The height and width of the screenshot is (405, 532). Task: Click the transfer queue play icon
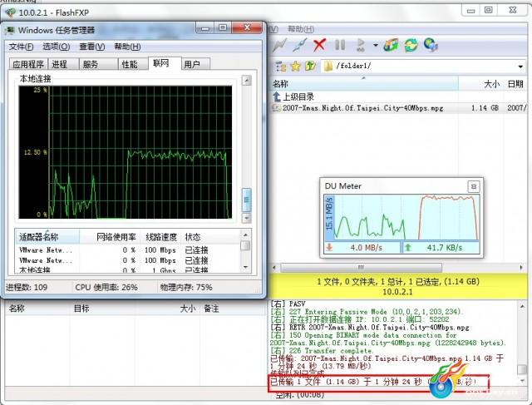coord(361,45)
